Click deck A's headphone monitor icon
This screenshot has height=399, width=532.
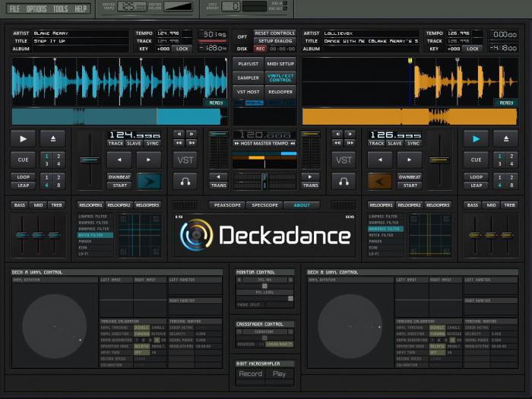coord(185,181)
